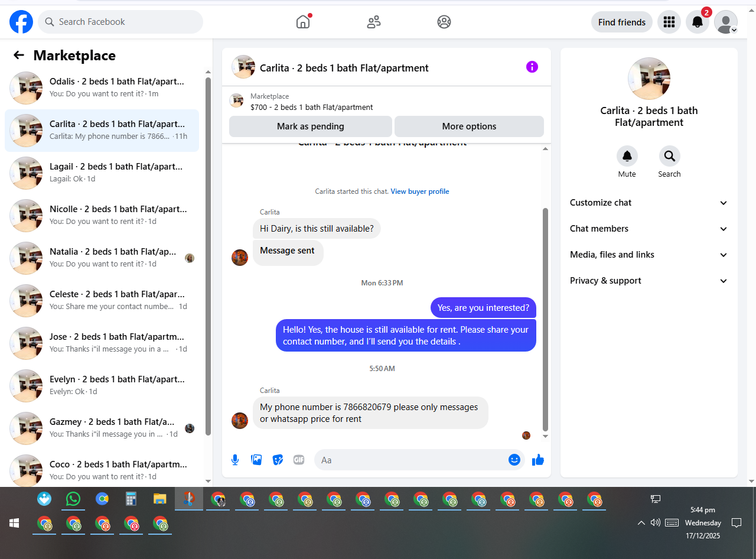Search in conversation using the magnifier icon

(x=670, y=156)
